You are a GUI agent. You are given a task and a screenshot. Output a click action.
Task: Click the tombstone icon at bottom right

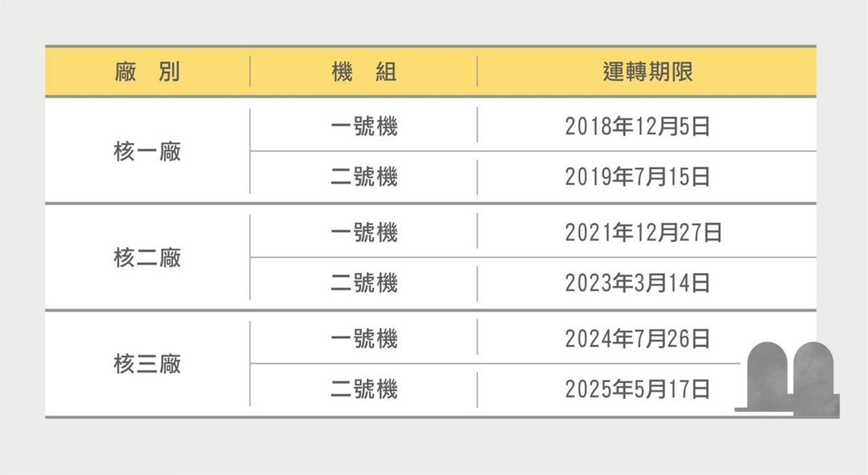787,379
